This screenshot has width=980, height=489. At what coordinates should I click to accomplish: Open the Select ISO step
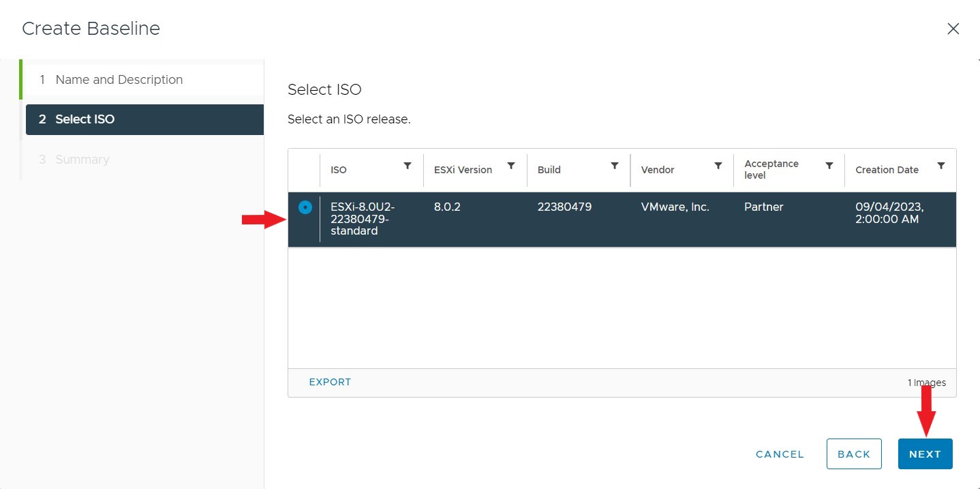click(x=144, y=119)
